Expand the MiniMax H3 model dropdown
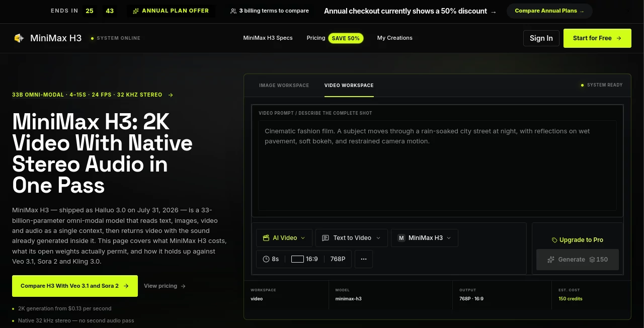 pyautogui.click(x=425, y=238)
